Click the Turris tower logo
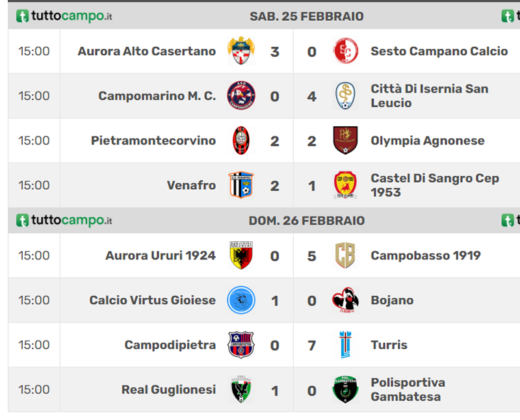The image size is (520, 420). [345, 345]
